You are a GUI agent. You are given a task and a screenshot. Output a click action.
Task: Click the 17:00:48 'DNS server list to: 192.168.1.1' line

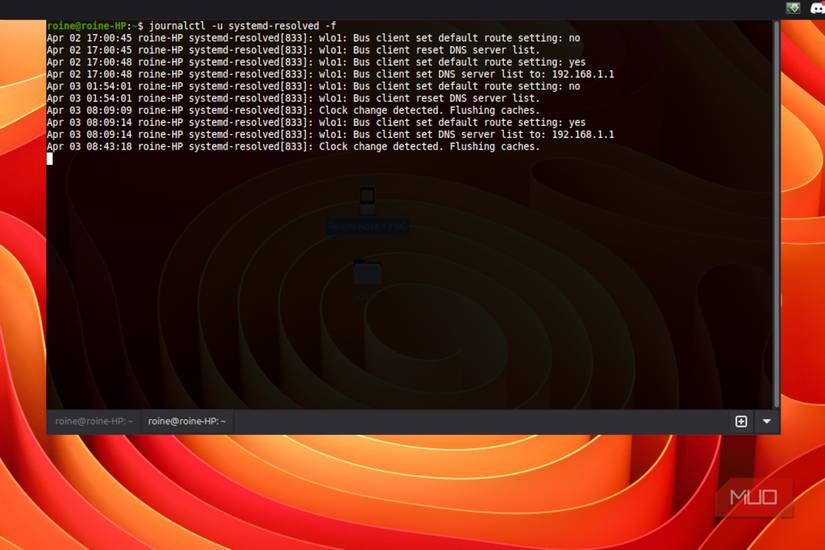[330, 74]
